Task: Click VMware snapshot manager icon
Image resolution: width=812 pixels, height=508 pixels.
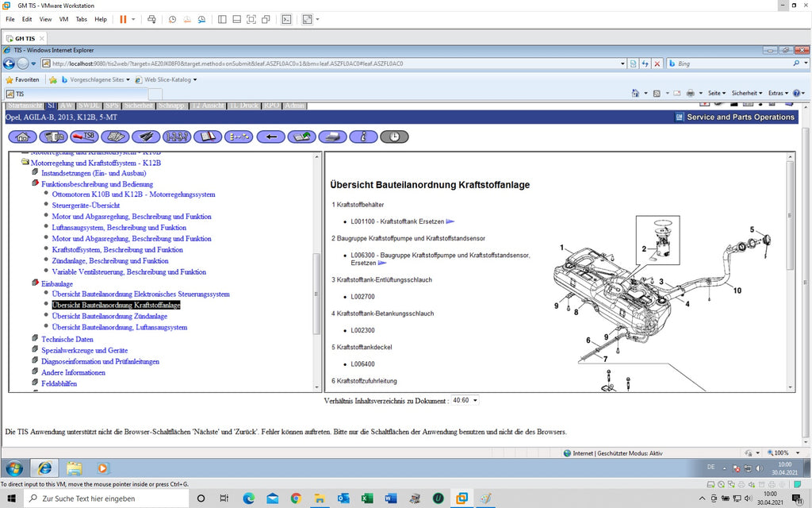Action: click(201, 19)
